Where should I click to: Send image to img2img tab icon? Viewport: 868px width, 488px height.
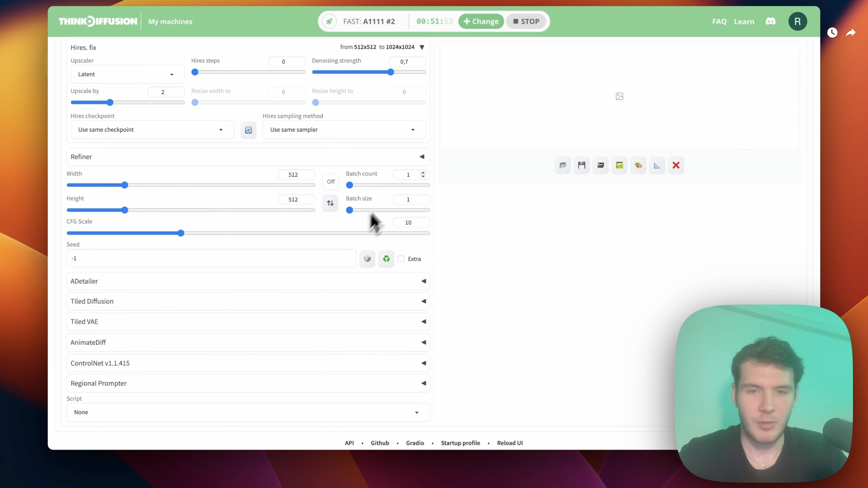tap(619, 165)
